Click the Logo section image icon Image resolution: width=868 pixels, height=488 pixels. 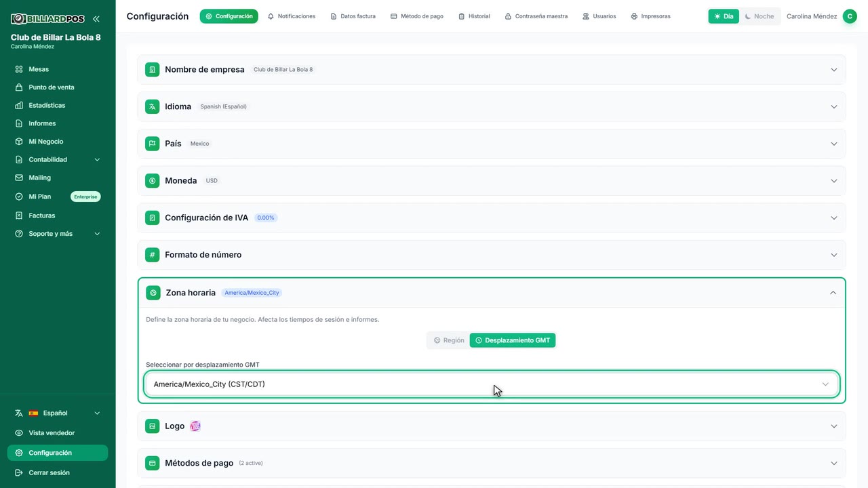(x=153, y=426)
